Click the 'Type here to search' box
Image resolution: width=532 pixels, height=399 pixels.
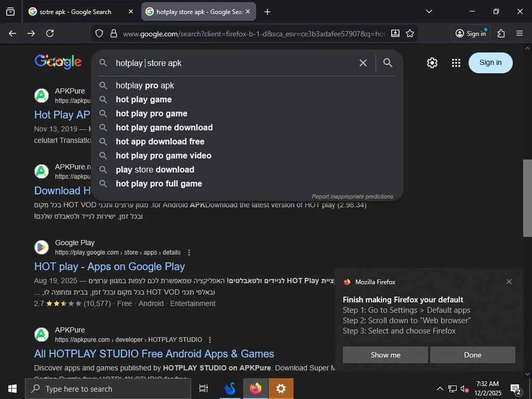pos(108,389)
